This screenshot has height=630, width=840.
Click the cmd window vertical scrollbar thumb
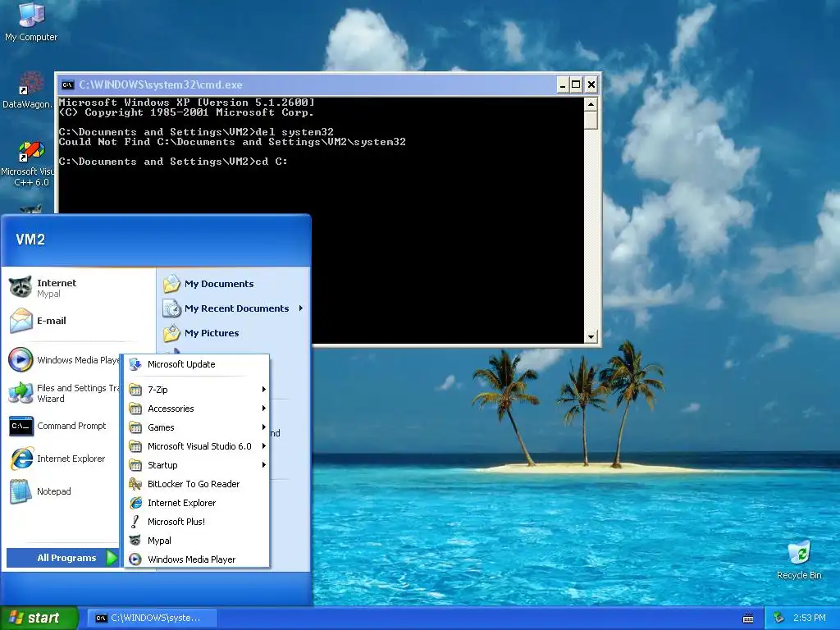coord(591,120)
